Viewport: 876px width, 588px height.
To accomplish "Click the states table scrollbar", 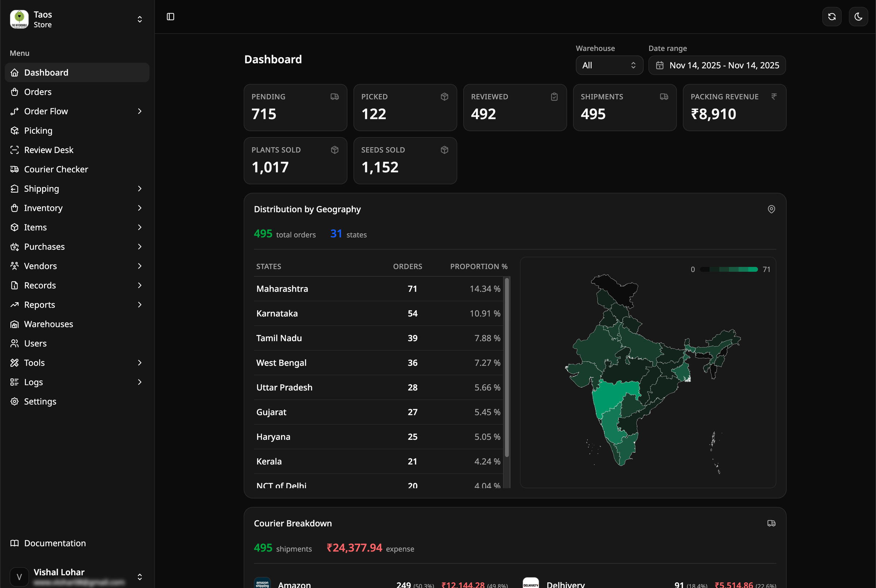I will point(507,367).
